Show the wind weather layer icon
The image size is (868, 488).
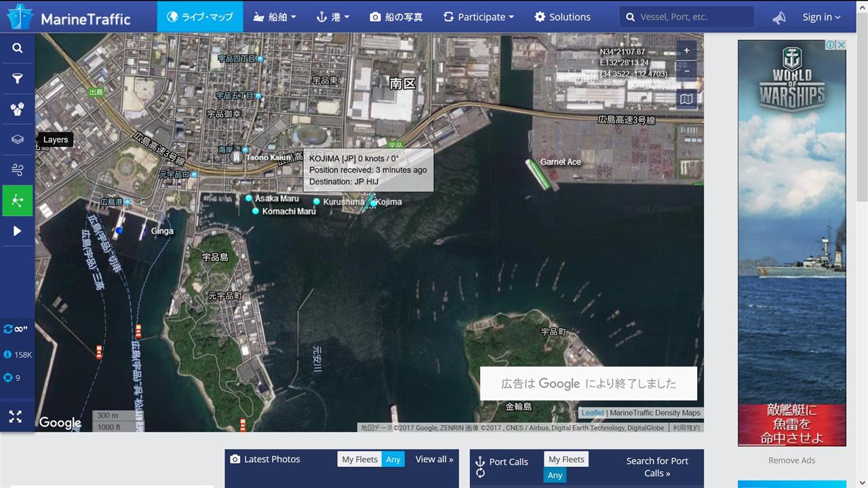18,170
